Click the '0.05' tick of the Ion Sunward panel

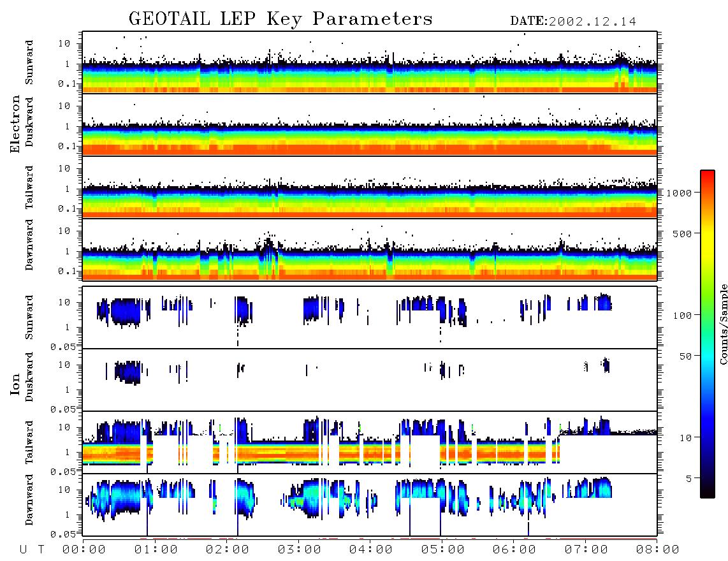63,346
